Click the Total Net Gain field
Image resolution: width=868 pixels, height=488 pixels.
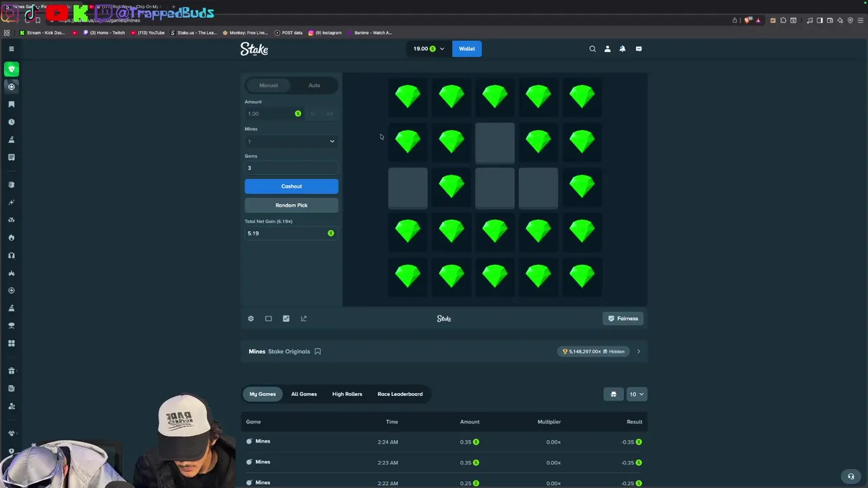pos(291,233)
